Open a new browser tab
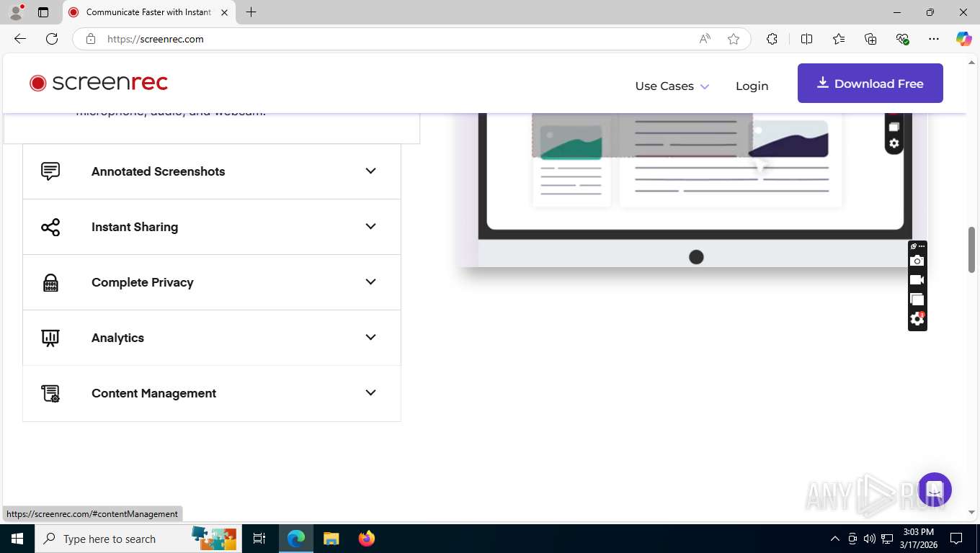 pyautogui.click(x=251, y=12)
